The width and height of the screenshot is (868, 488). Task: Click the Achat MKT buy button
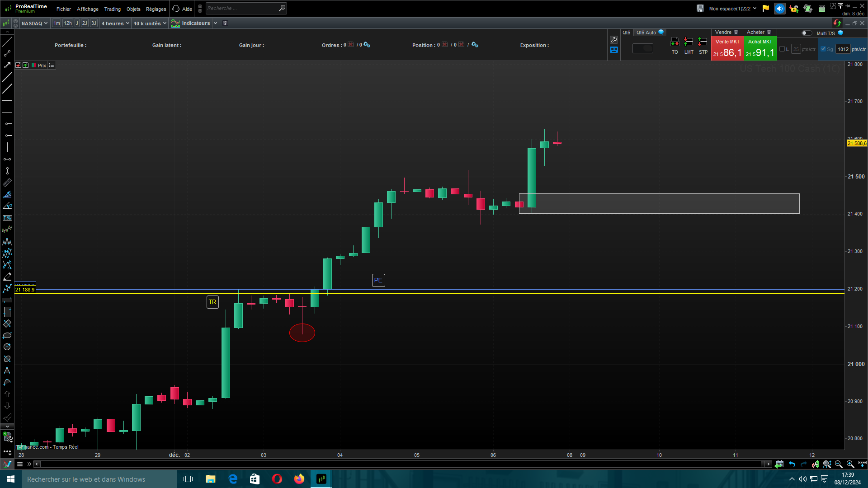click(x=760, y=49)
